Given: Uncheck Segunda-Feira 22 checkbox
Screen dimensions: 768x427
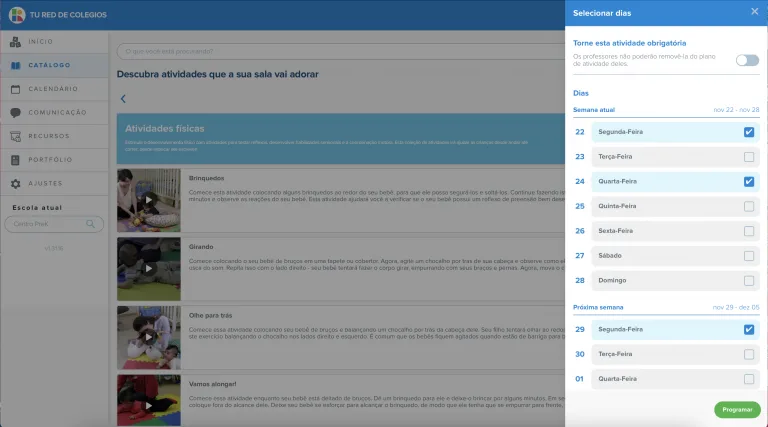Looking at the screenshot, I should tap(749, 132).
